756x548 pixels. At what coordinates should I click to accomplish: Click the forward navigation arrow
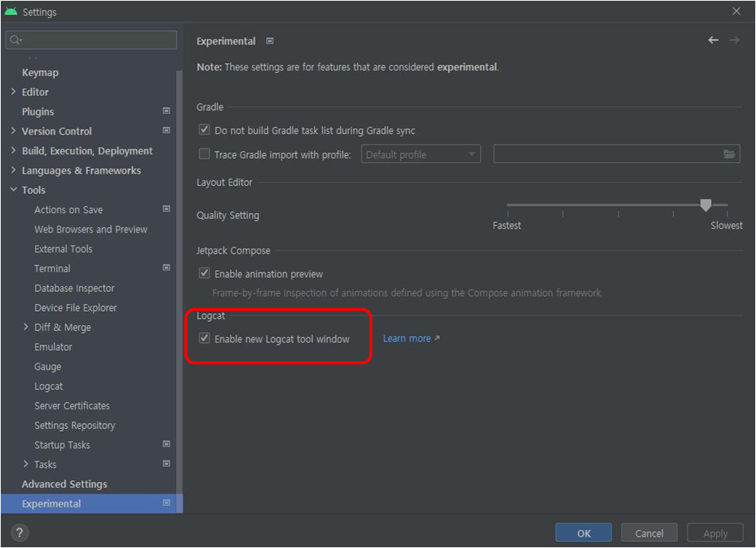tap(735, 40)
